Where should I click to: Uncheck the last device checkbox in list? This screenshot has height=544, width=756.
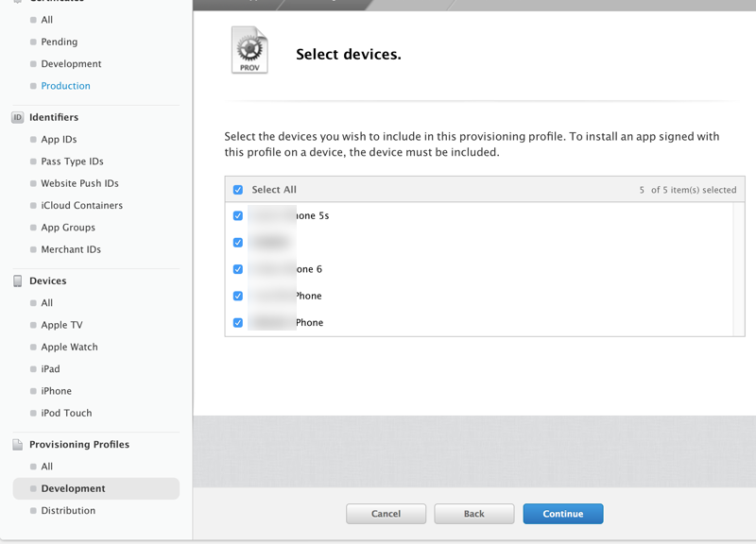point(238,323)
